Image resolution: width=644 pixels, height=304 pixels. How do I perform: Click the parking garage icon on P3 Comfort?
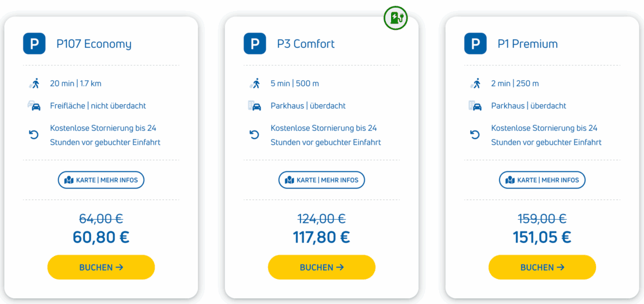255,106
